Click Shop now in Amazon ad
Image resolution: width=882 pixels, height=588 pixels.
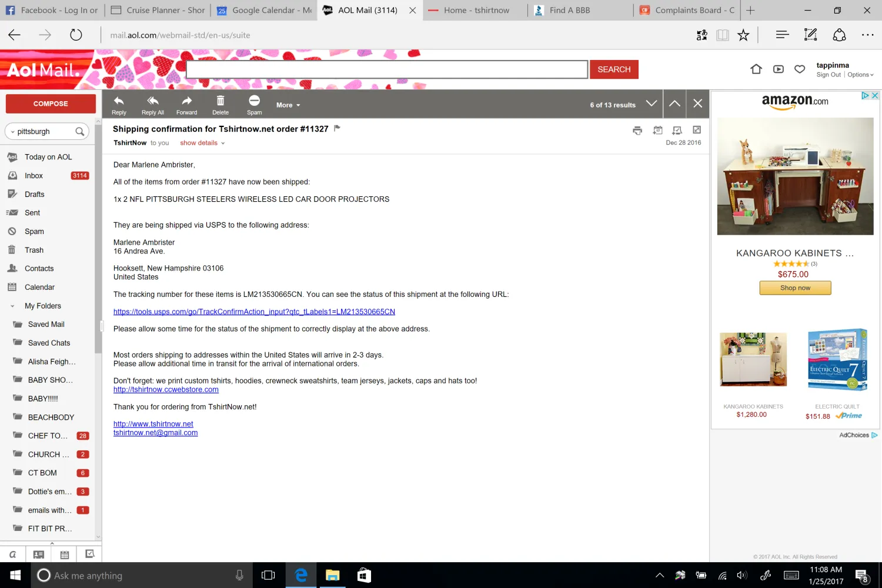[795, 288]
